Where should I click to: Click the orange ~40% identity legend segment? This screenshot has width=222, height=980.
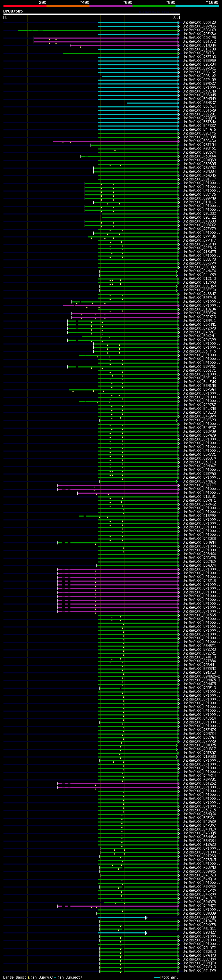(x=68, y=6)
